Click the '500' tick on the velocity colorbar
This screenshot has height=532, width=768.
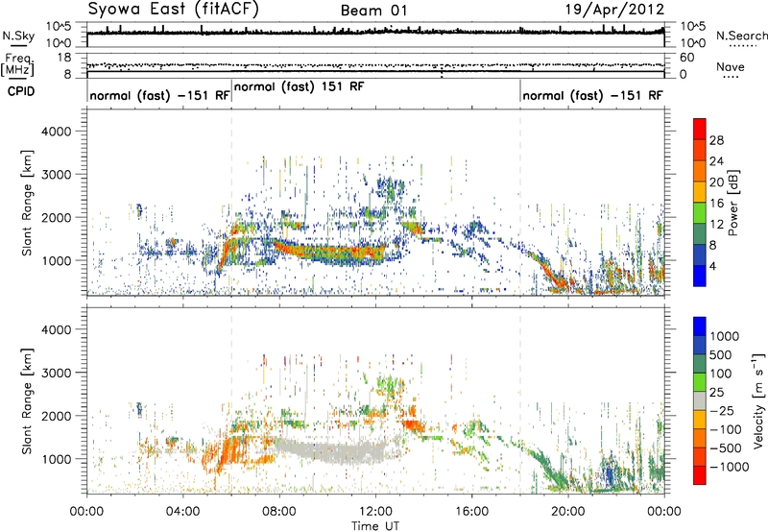(721, 354)
